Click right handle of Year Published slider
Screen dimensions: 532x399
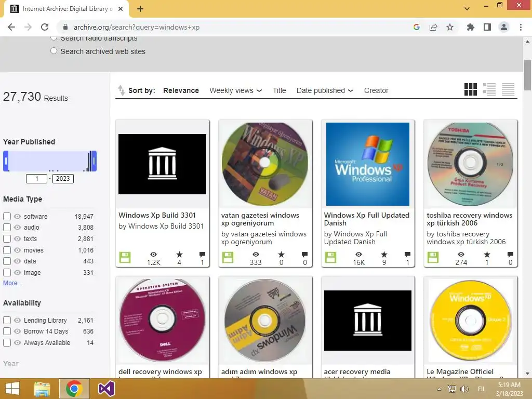point(94,161)
